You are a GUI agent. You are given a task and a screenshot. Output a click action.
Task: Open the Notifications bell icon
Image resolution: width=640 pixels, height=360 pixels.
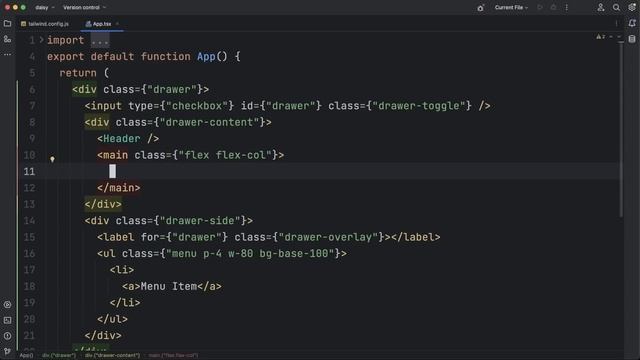pos(632,23)
